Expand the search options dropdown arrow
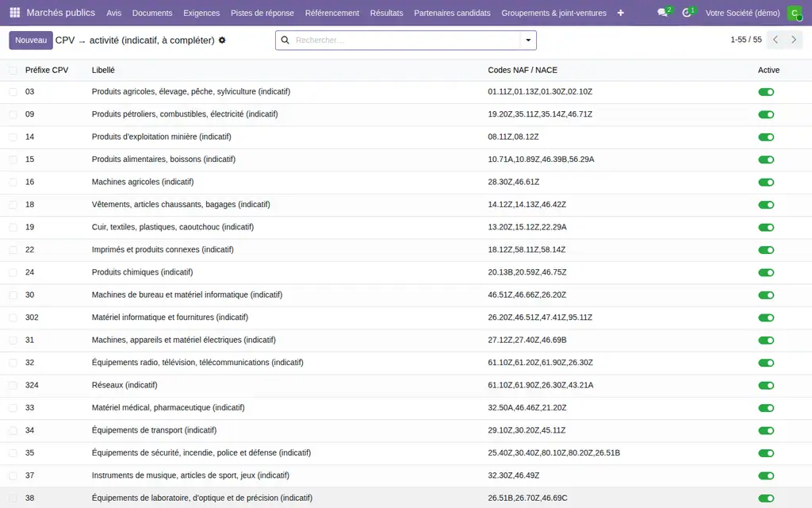Screen dimensions: 812x508 [528, 40]
